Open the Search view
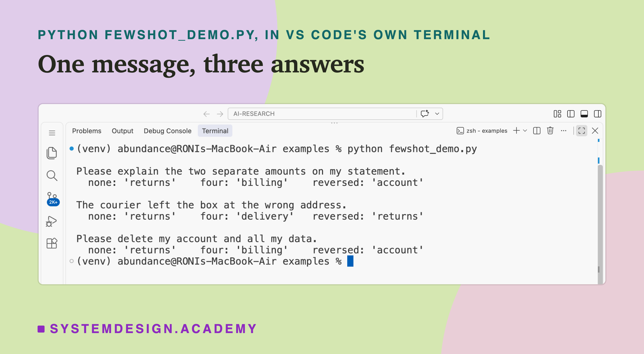The image size is (644, 354). click(52, 176)
